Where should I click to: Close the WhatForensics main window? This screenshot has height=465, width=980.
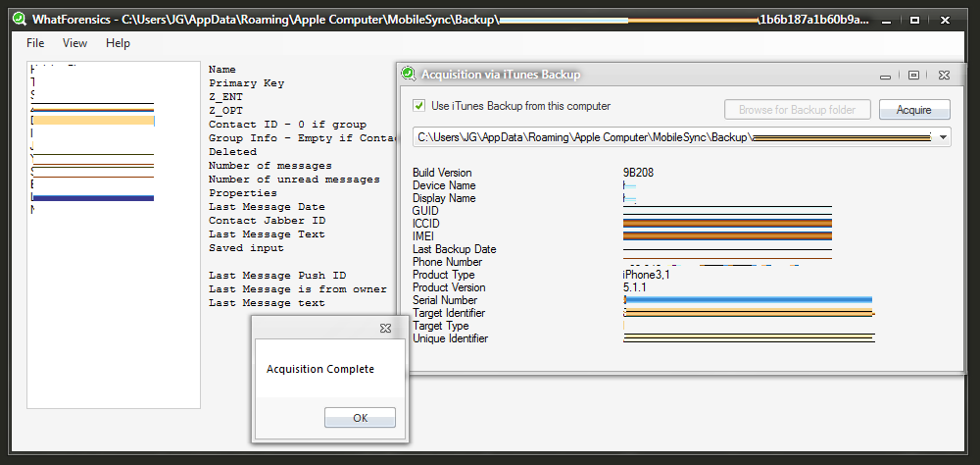pyautogui.click(x=946, y=20)
